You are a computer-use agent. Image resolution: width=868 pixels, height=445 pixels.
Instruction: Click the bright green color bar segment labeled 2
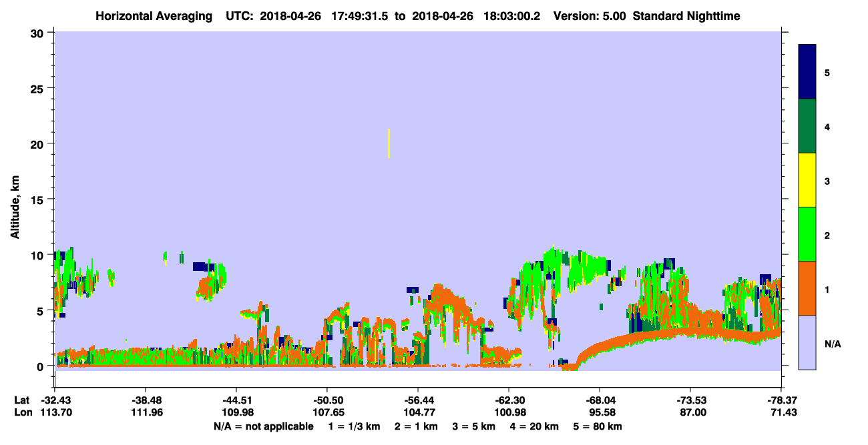coord(807,234)
